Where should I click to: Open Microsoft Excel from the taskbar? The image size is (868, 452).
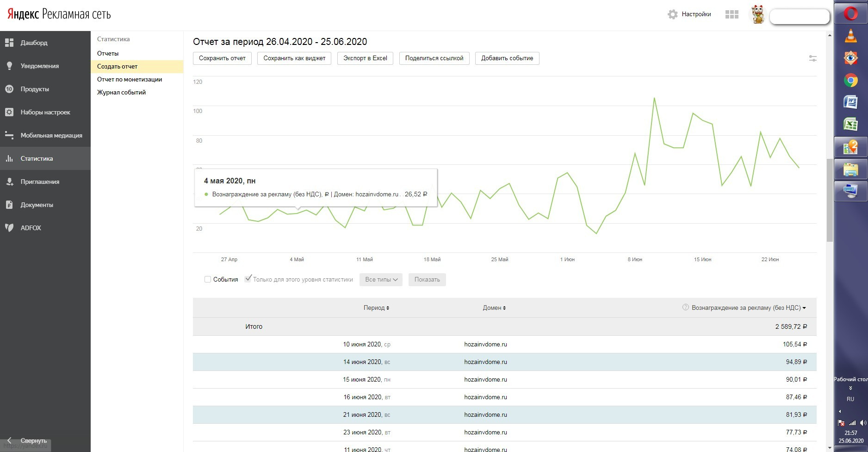pyautogui.click(x=850, y=124)
